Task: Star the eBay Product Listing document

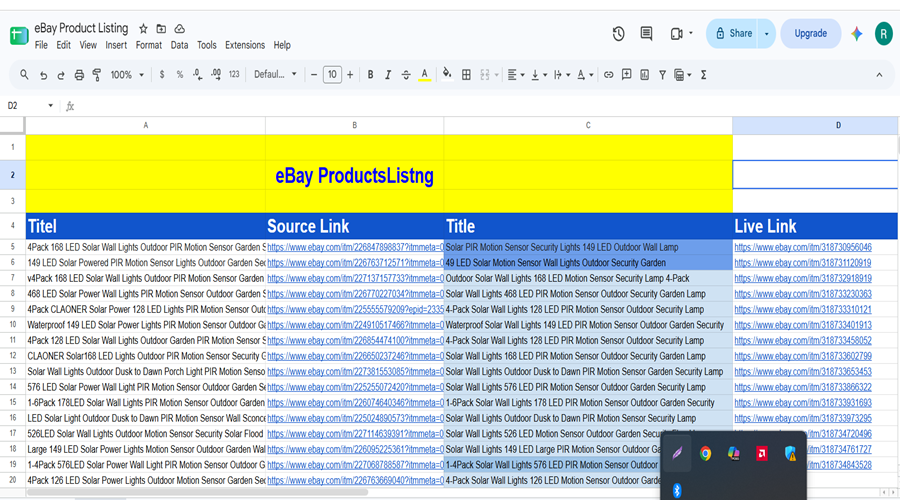Action: pyautogui.click(x=143, y=28)
